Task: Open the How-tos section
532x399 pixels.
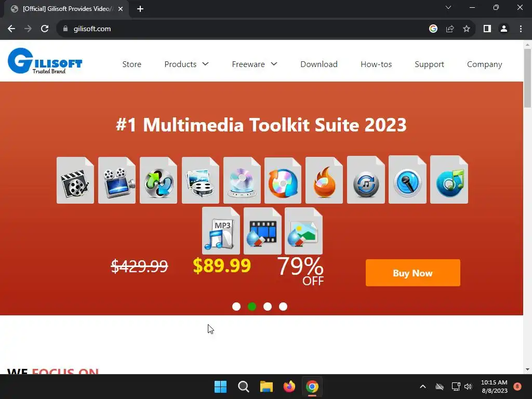Action: pos(376,64)
